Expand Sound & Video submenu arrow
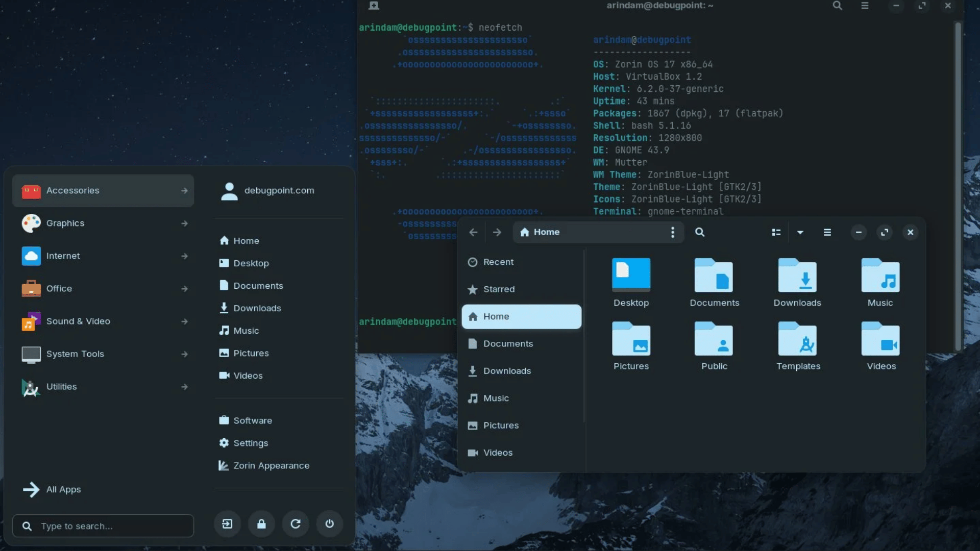Screen dimensions: 980x551 [184, 321]
